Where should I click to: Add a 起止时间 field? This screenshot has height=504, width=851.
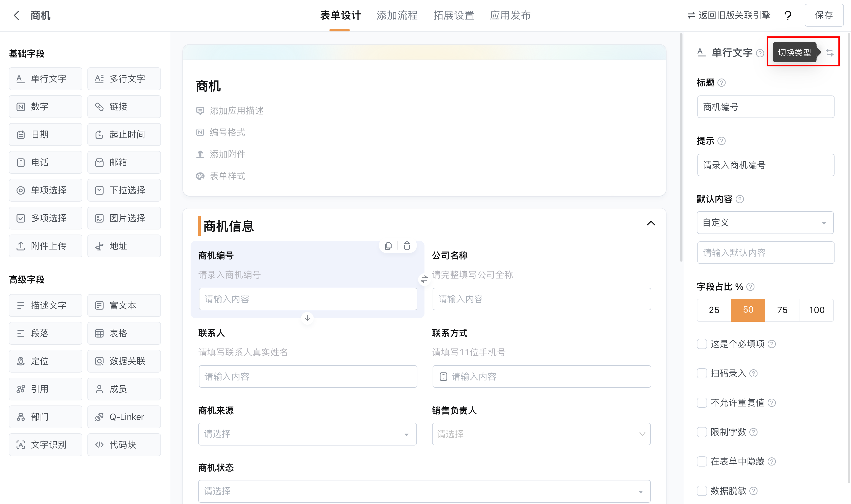click(x=124, y=134)
